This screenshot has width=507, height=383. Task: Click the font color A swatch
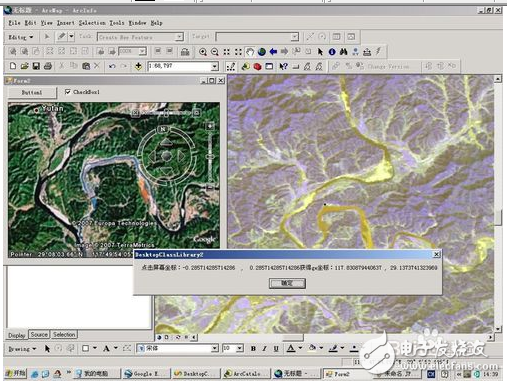(291, 349)
